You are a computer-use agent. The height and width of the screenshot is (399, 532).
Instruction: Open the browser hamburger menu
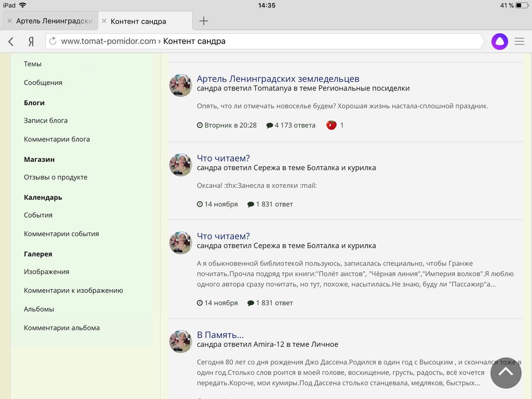point(519,42)
